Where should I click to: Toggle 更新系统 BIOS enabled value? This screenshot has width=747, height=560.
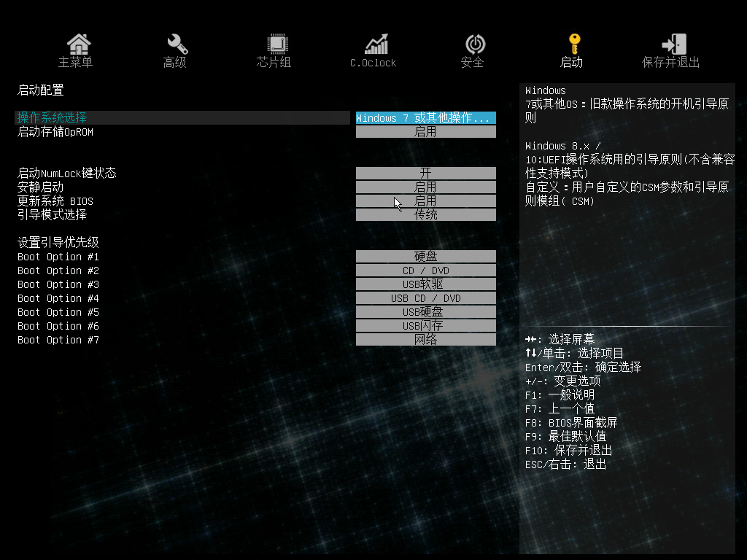[425, 201]
